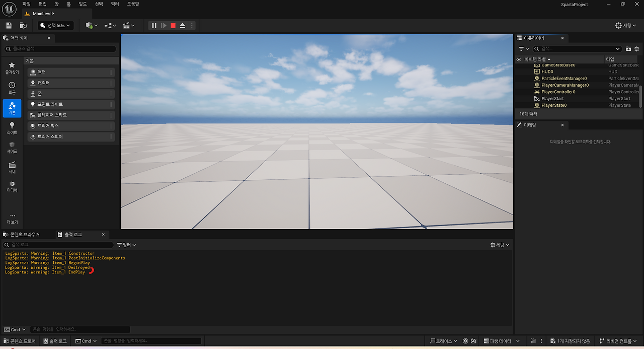The height and width of the screenshot is (349, 644).
Task: Sort by the 아이템 라벨 column header
Action: 538,59
